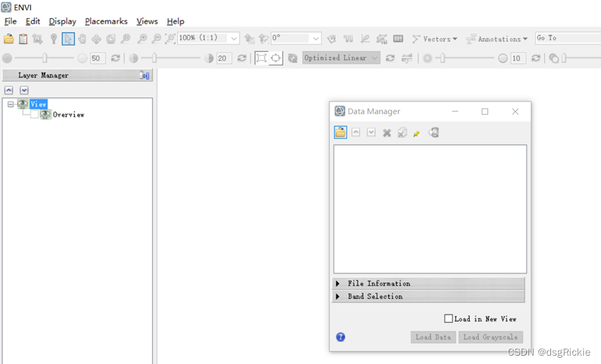601x364 pixels.
Task: Click the Stretch on View Extent icon
Action: (x=261, y=58)
